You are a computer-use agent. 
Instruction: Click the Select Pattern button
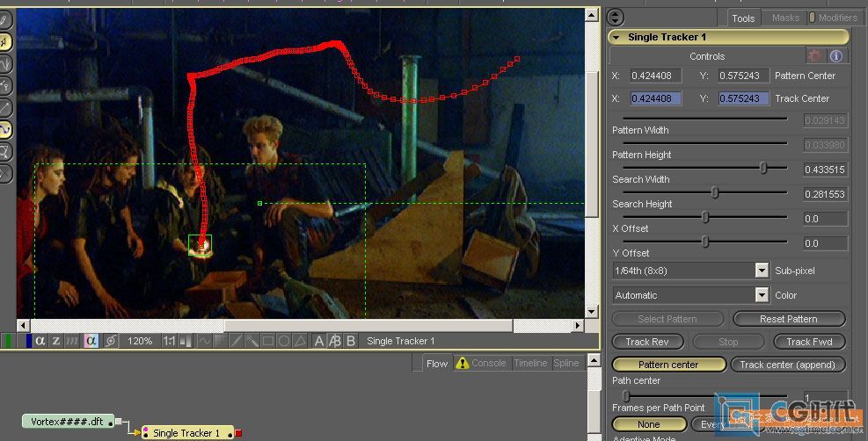coord(667,319)
